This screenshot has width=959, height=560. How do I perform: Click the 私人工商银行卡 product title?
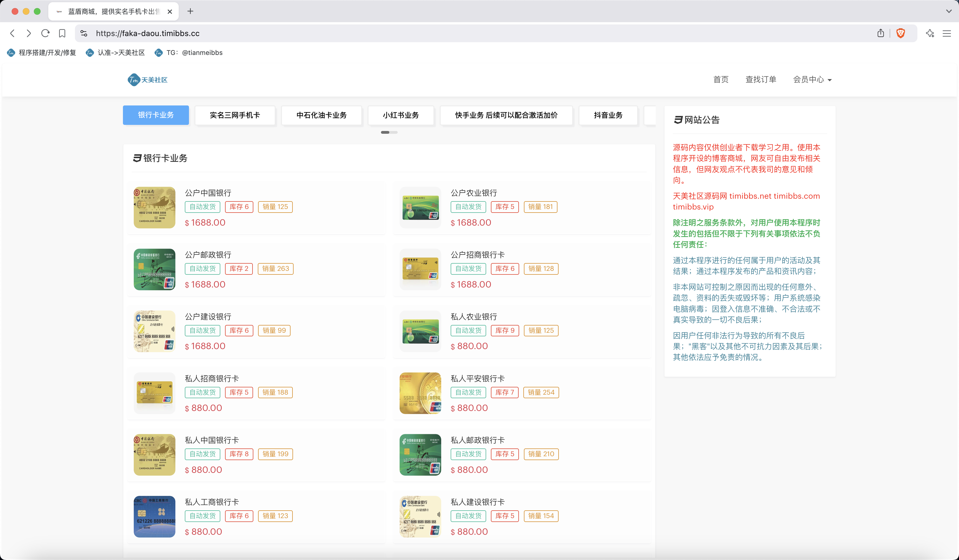[x=212, y=502]
